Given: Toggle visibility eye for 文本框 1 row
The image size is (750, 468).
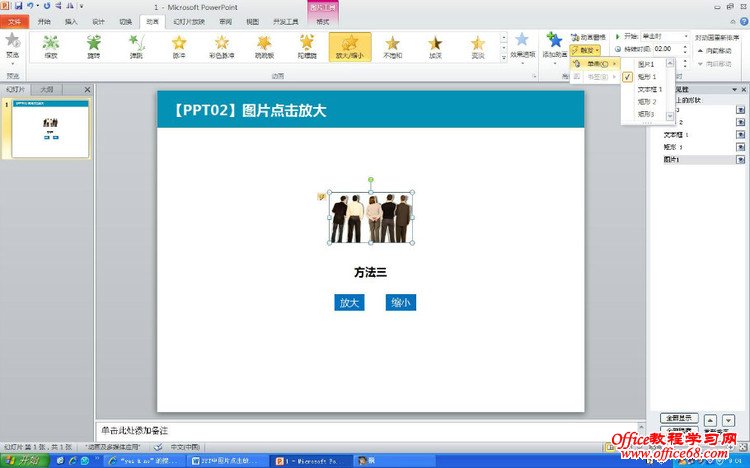Looking at the screenshot, I should point(740,135).
